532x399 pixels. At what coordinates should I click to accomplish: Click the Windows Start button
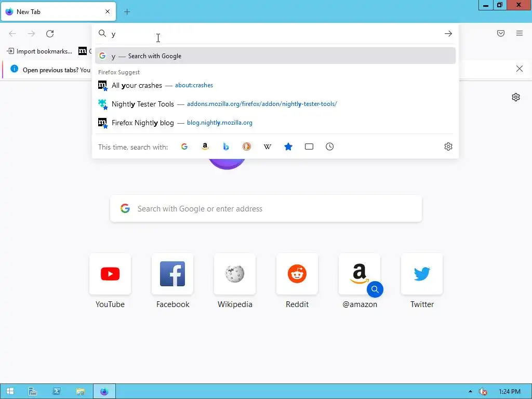pos(10,391)
